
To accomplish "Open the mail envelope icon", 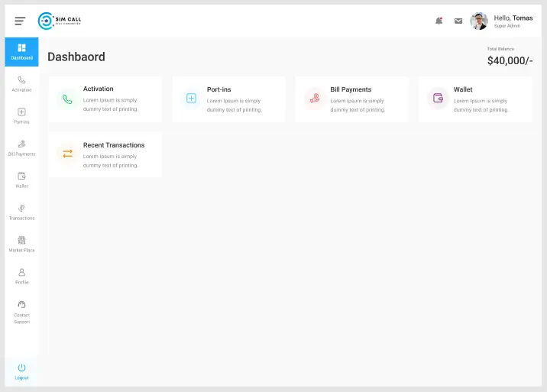I will pos(458,21).
